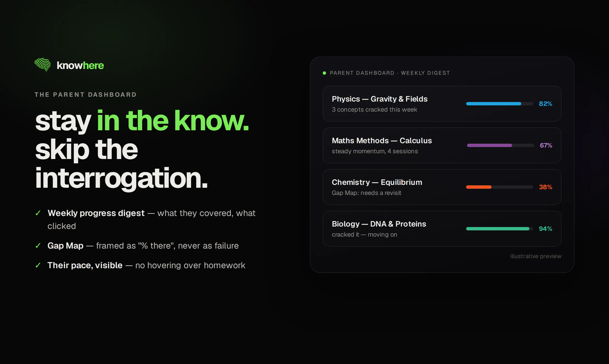Click the 82% value
Screen dimensions: 609x364
tap(545, 104)
